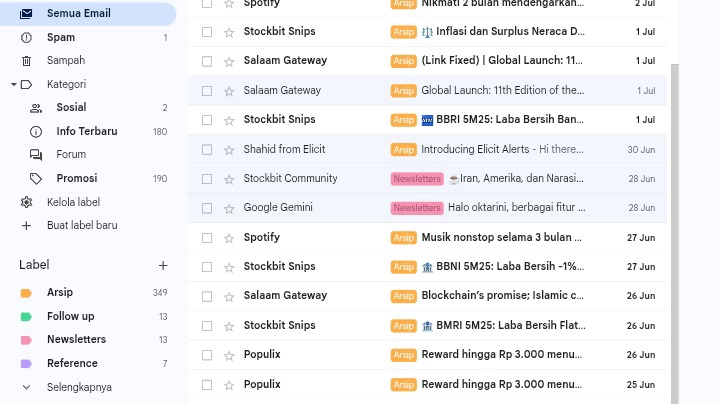The width and height of the screenshot is (719, 404).
Task: Click the Info Terbaru icon
Action: (x=36, y=132)
